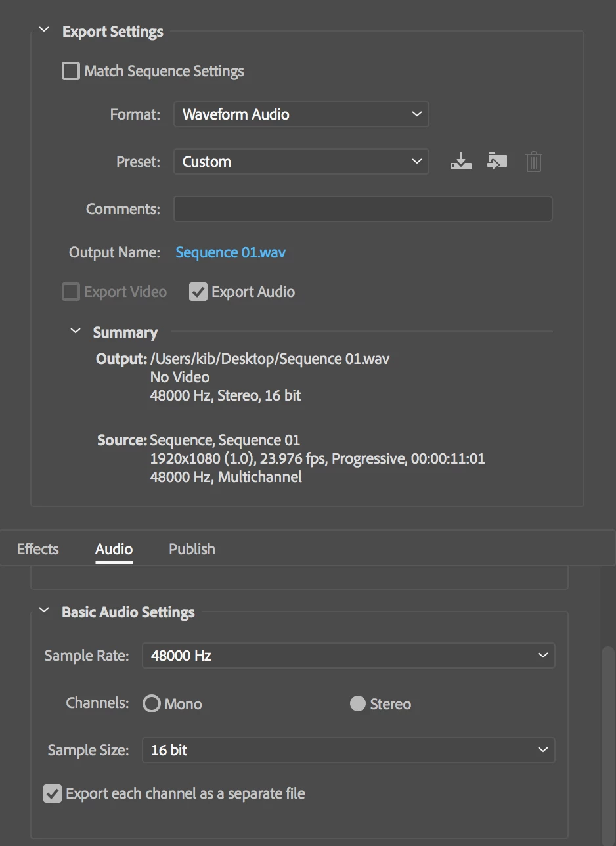Toggle Export each channel as separate file
The width and height of the screenshot is (616, 846).
click(53, 793)
